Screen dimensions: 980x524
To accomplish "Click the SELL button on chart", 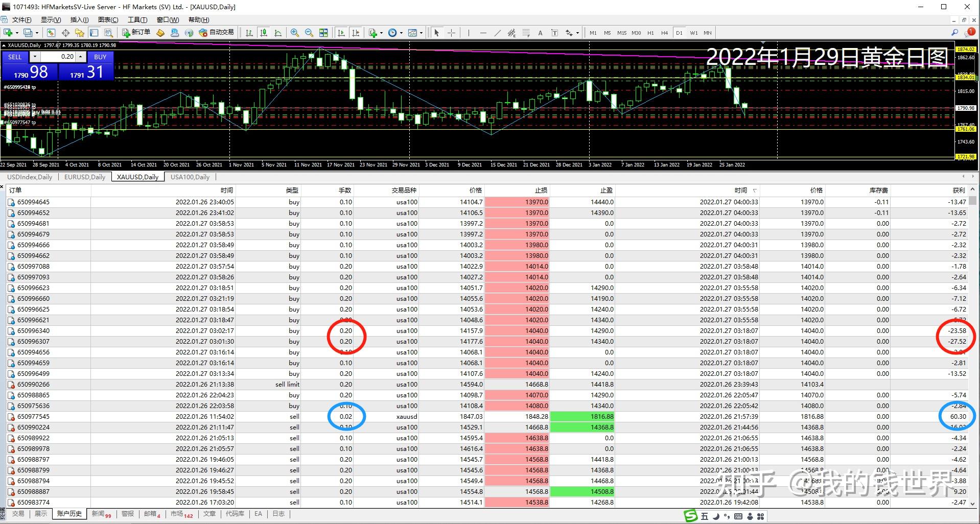I will pos(15,57).
